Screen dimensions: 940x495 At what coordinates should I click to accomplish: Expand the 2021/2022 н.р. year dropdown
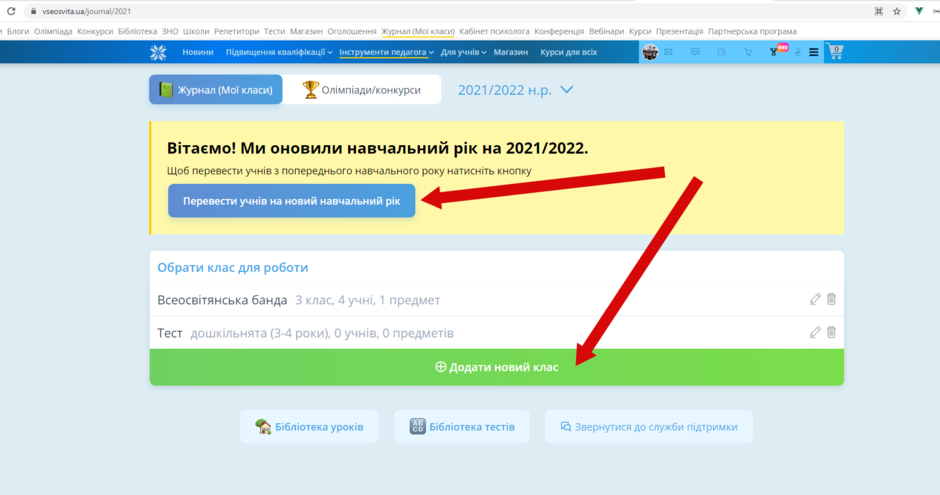point(516,90)
